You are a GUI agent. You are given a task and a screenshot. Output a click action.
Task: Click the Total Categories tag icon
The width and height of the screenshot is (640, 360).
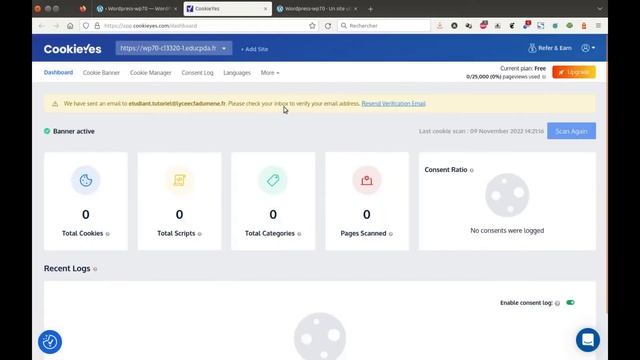(x=273, y=180)
